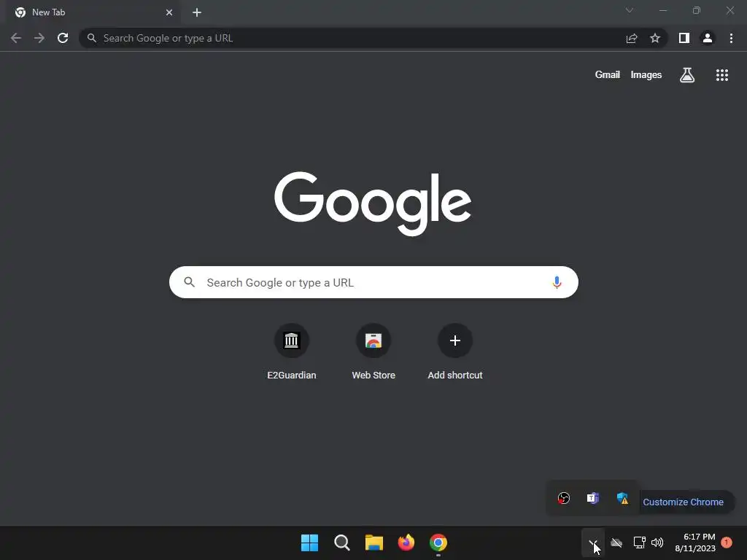
Task: Click Customize Chrome button
Action: point(683,502)
